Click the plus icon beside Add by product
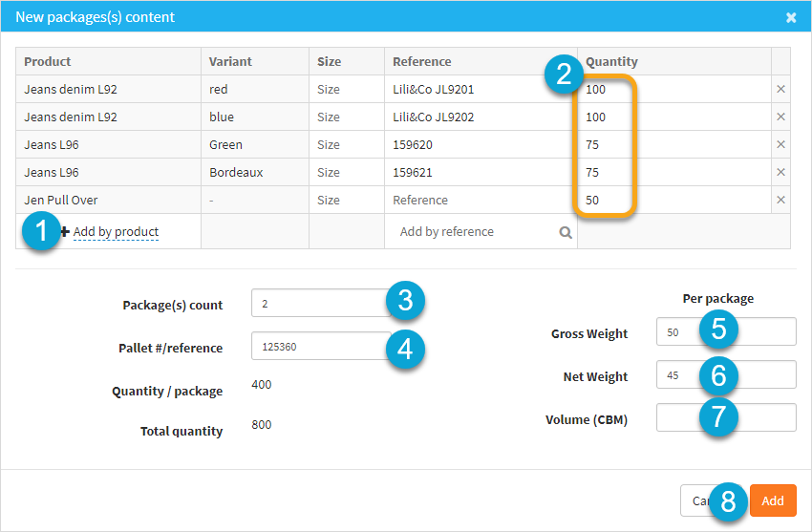The width and height of the screenshot is (812, 532). 65,232
